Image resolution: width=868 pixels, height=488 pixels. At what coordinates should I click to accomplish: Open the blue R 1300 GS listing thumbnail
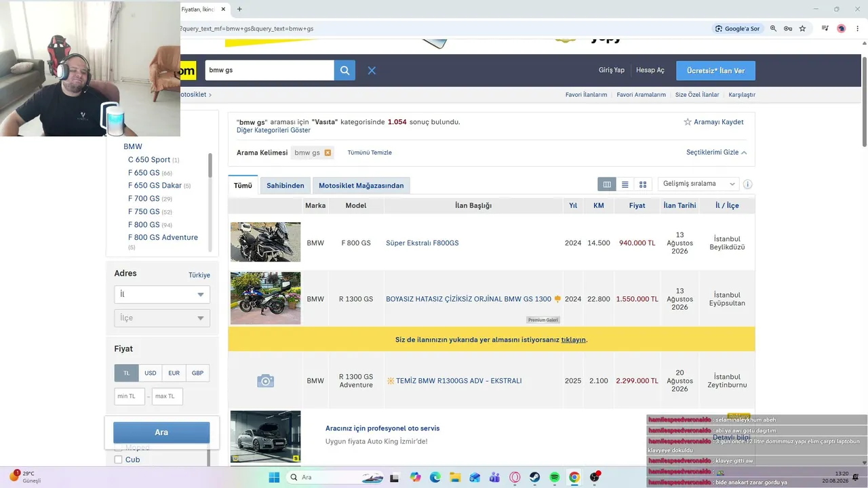[265, 298]
